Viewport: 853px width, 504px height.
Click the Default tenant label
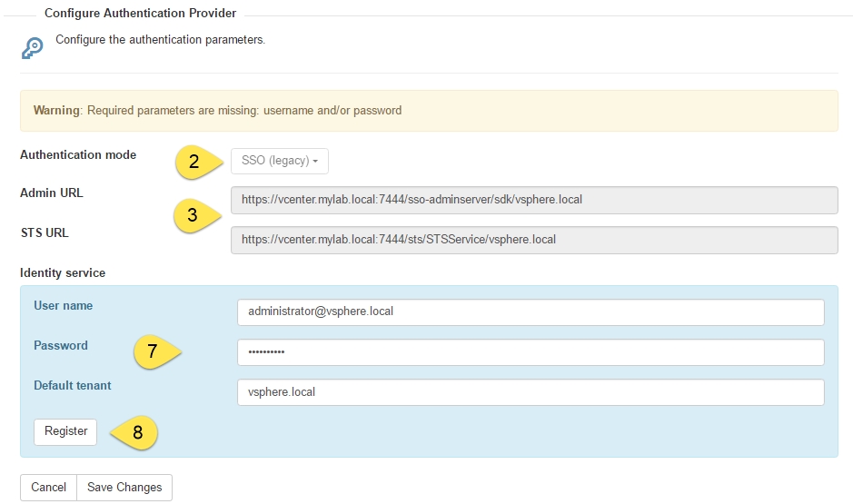pyautogui.click(x=73, y=385)
